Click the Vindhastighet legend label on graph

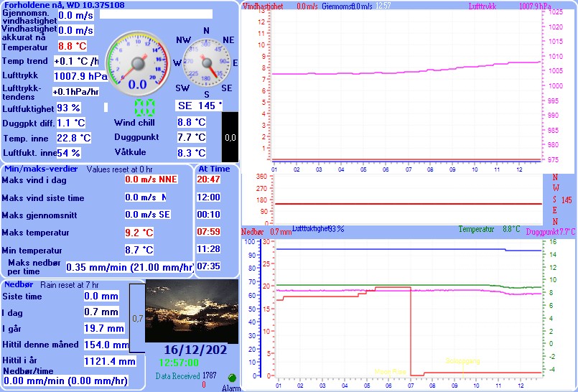click(x=263, y=6)
